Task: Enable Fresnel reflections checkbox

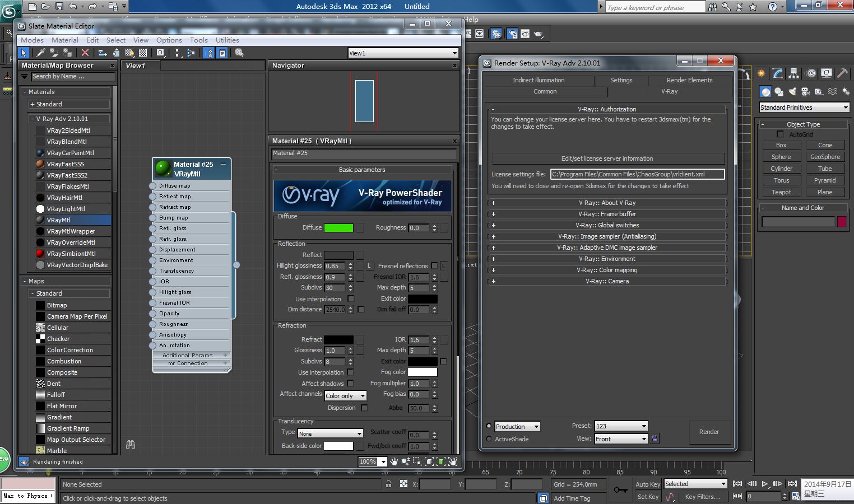Action: (x=434, y=265)
